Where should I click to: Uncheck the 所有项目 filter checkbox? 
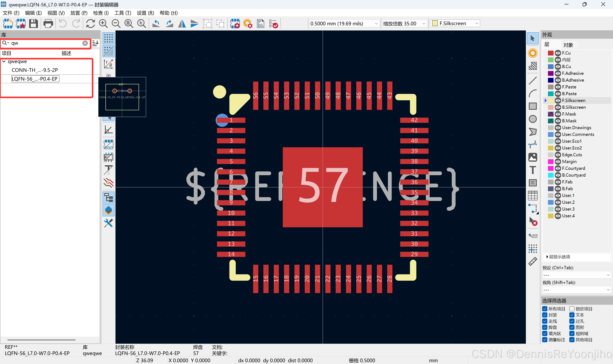tap(545, 309)
